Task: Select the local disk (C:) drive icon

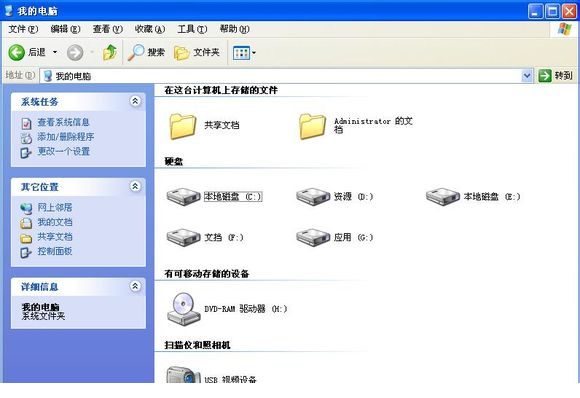Action: click(x=183, y=196)
